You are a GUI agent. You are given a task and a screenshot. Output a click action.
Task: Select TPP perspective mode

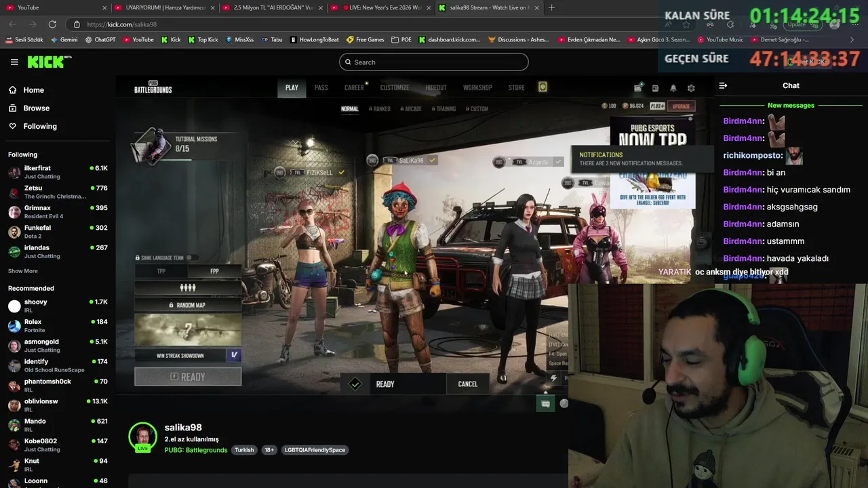[x=161, y=271]
